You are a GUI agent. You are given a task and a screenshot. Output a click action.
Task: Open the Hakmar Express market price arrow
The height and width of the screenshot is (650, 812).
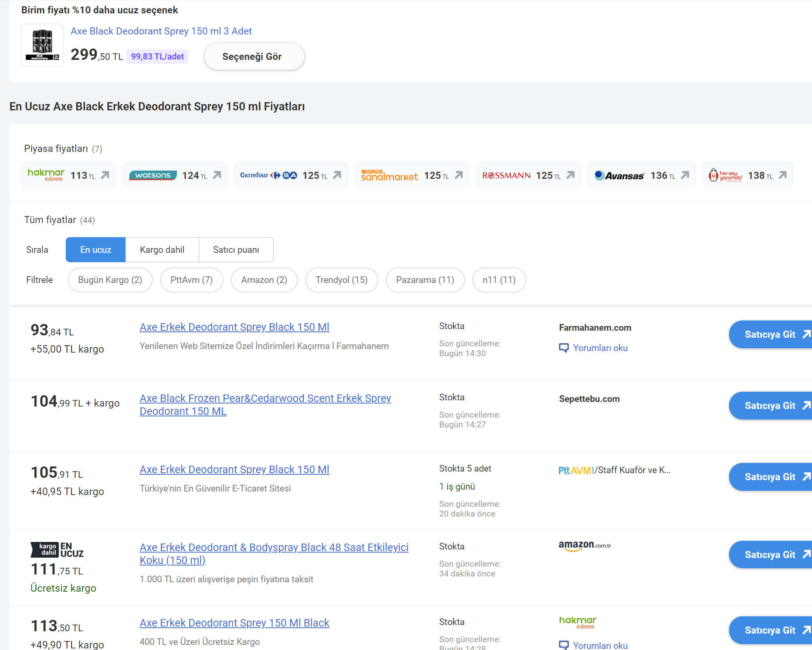(x=105, y=175)
